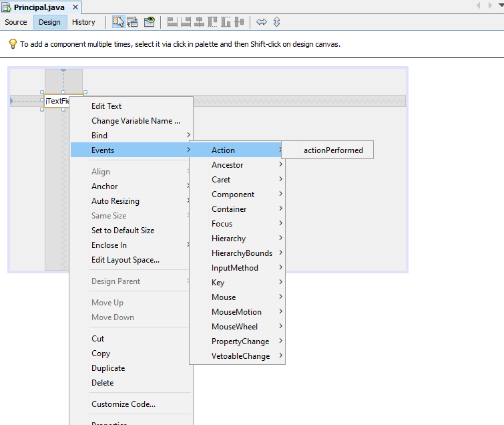Open the Caret events submenu
The height and width of the screenshot is (425, 504).
click(237, 180)
